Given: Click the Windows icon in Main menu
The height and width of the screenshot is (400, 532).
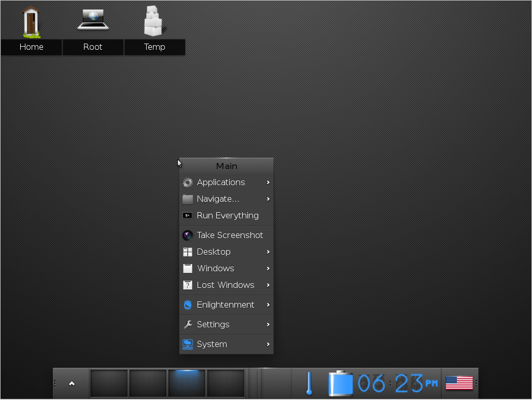Looking at the screenshot, I should pos(188,268).
